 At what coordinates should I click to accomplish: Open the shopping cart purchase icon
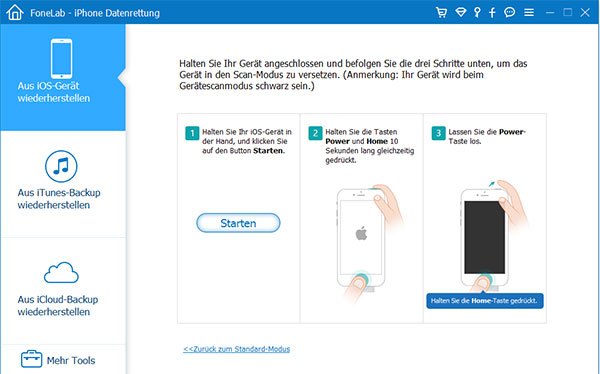pos(441,13)
